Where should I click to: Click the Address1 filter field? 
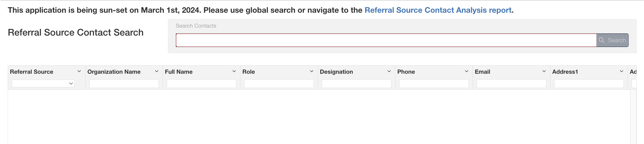pyautogui.click(x=589, y=84)
